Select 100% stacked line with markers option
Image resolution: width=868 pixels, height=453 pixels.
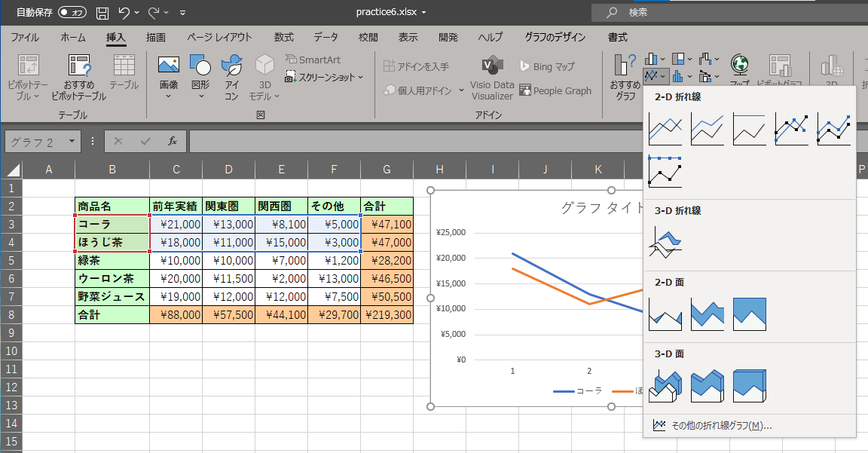click(x=665, y=172)
